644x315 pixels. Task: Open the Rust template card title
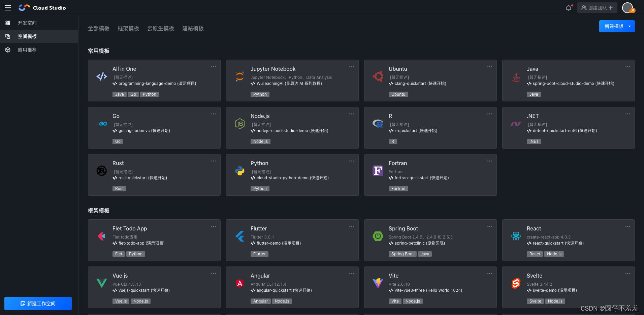(x=118, y=163)
